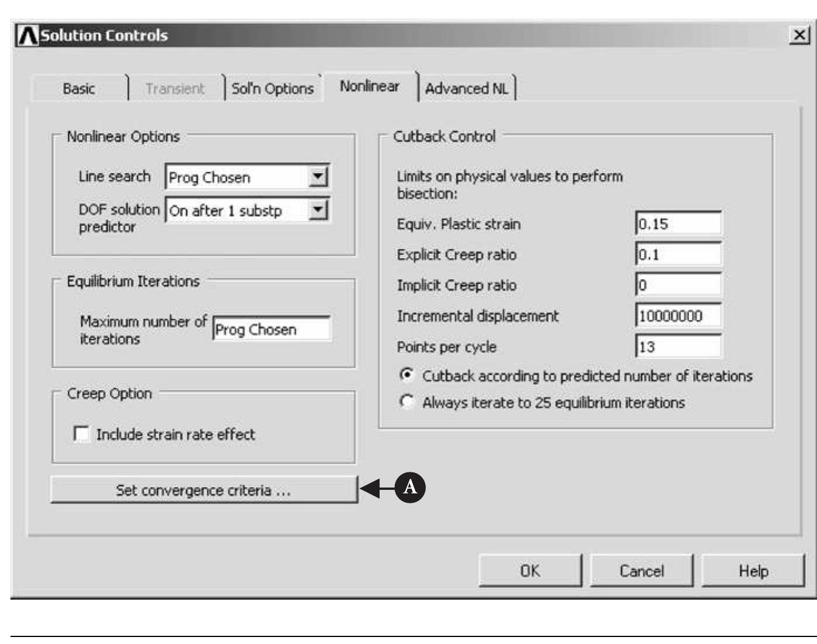Select Cutback according to predicted iterations
This screenshot has width=817, height=644.
click(406, 375)
